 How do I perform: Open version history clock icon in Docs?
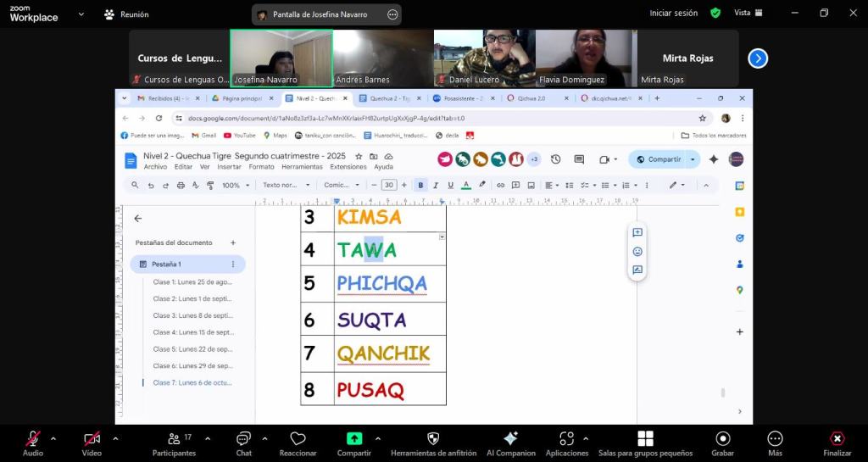click(x=556, y=159)
